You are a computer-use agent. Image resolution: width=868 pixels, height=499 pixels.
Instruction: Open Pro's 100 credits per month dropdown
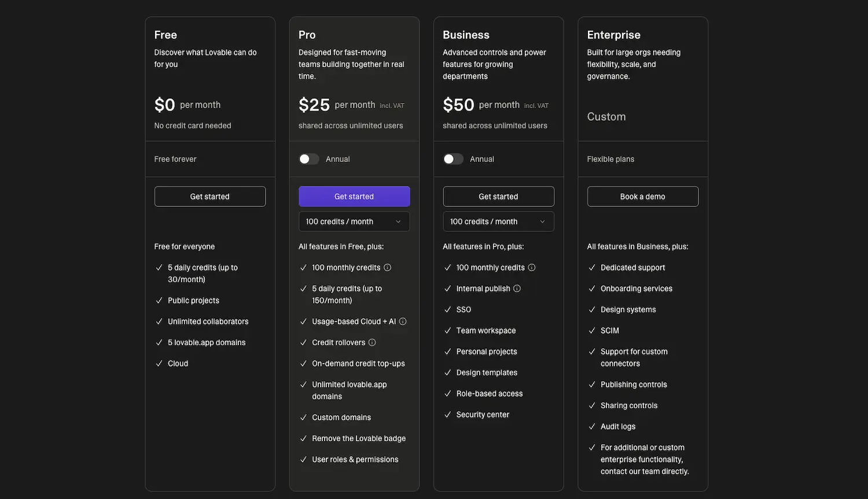[354, 221]
